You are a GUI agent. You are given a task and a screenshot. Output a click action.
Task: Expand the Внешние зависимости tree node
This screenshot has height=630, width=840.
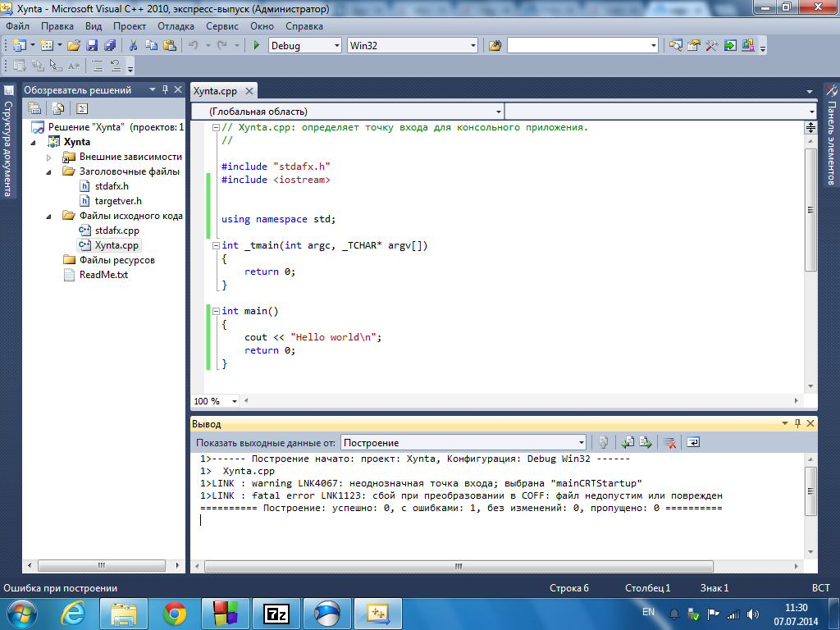(49, 157)
